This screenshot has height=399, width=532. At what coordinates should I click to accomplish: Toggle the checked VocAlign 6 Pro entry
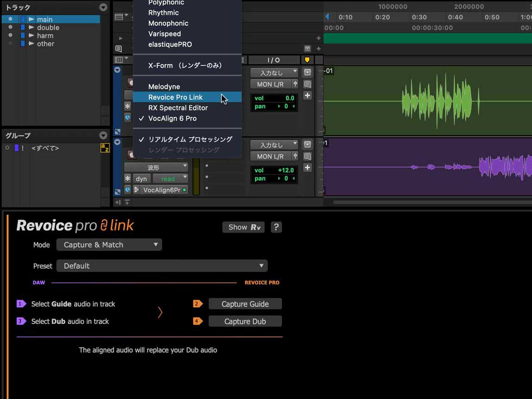tap(187, 118)
